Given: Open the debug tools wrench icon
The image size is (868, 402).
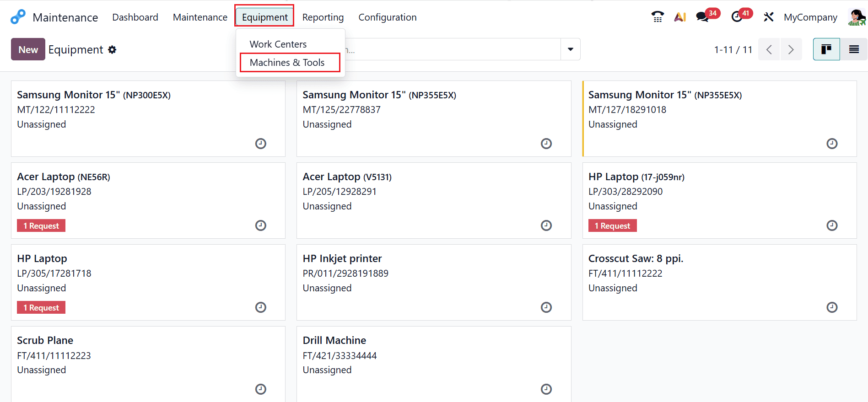Looking at the screenshot, I should [768, 17].
